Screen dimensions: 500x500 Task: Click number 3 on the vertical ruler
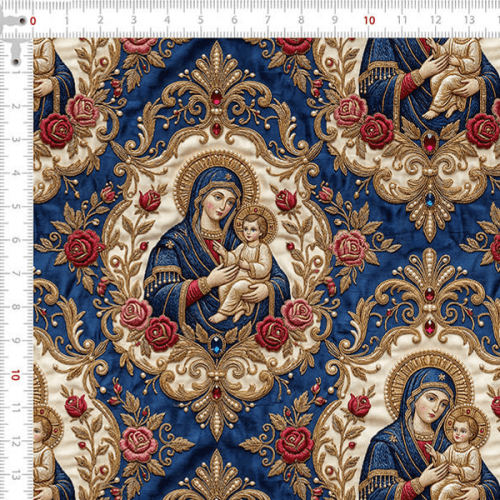(15, 139)
